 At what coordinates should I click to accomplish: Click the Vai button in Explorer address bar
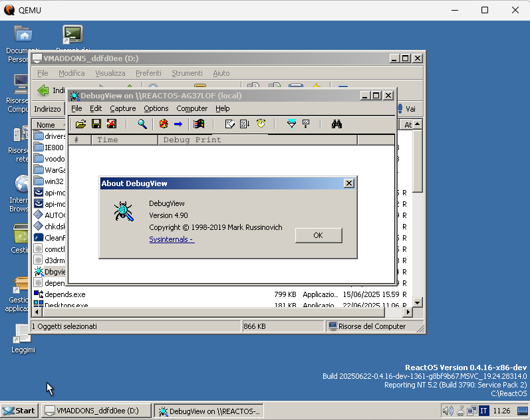tap(406, 109)
